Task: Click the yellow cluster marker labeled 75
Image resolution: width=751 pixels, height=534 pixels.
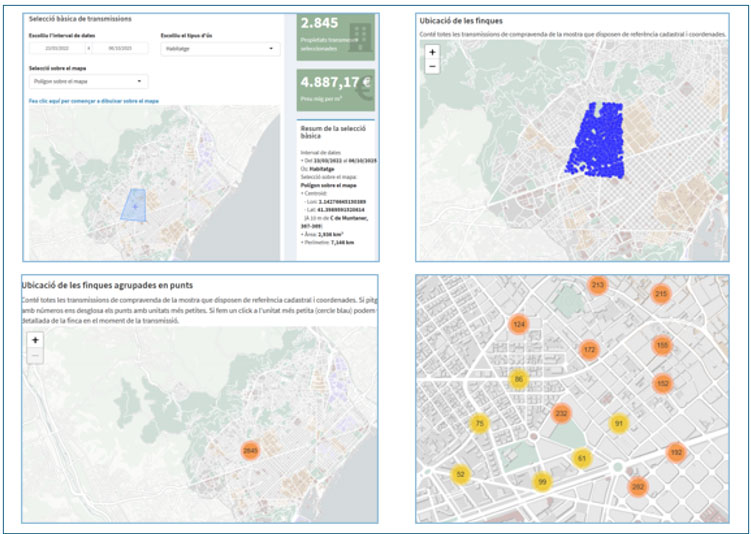Action: pos(480,424)
